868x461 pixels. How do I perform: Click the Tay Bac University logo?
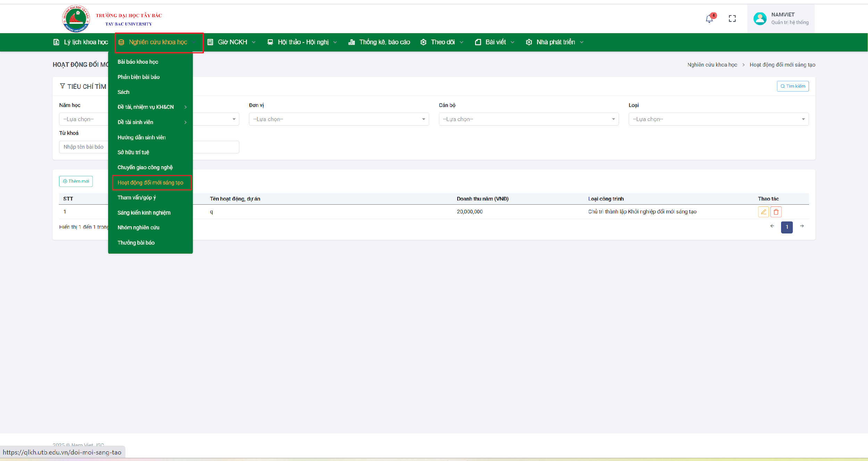click(76, 19)
